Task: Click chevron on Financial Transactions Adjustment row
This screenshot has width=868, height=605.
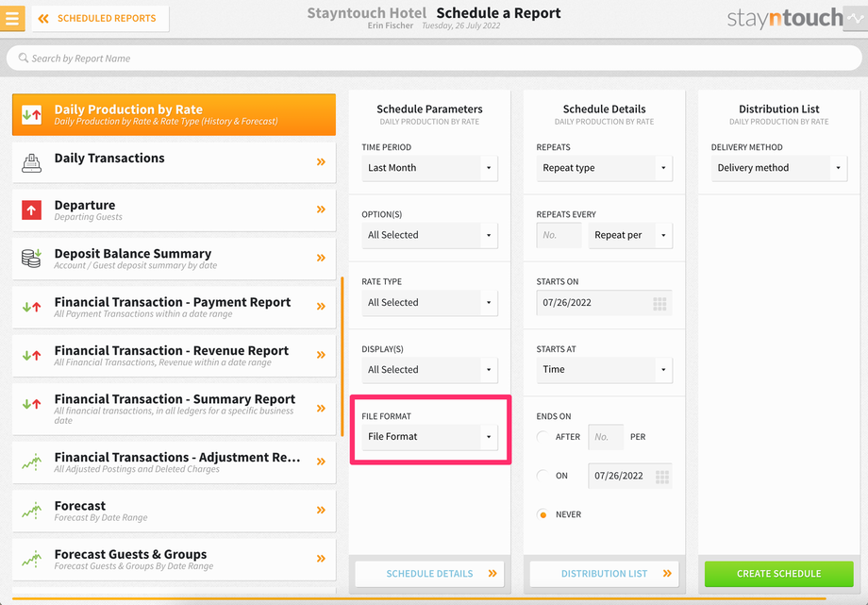Action: [x=321, y=462]
